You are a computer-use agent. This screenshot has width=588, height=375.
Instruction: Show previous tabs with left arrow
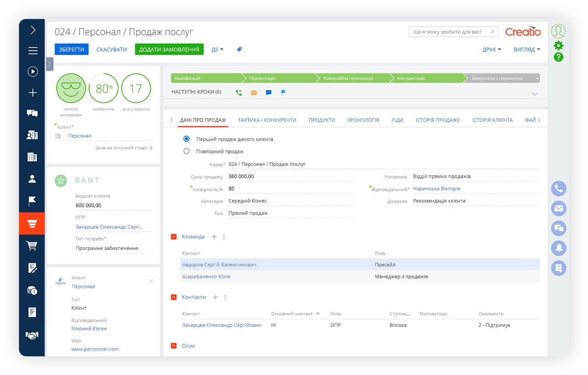(x=172, y=120)
